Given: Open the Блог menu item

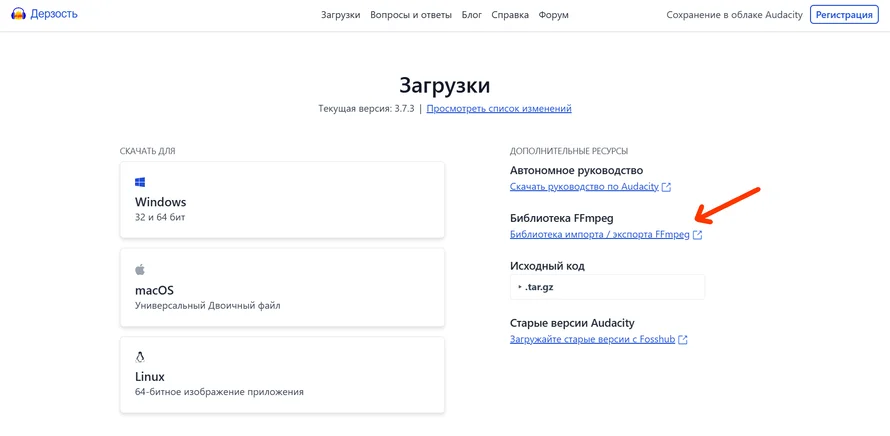Looking at the screenshot, I should tap(472, 15).
